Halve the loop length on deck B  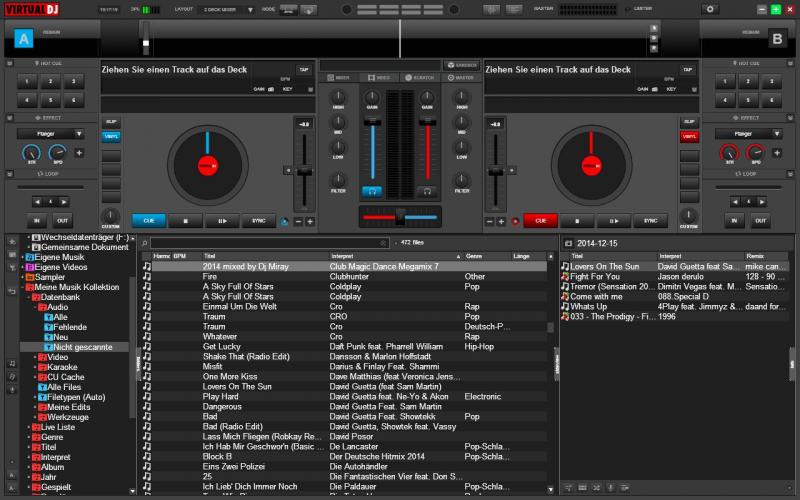tap(733, 201)
